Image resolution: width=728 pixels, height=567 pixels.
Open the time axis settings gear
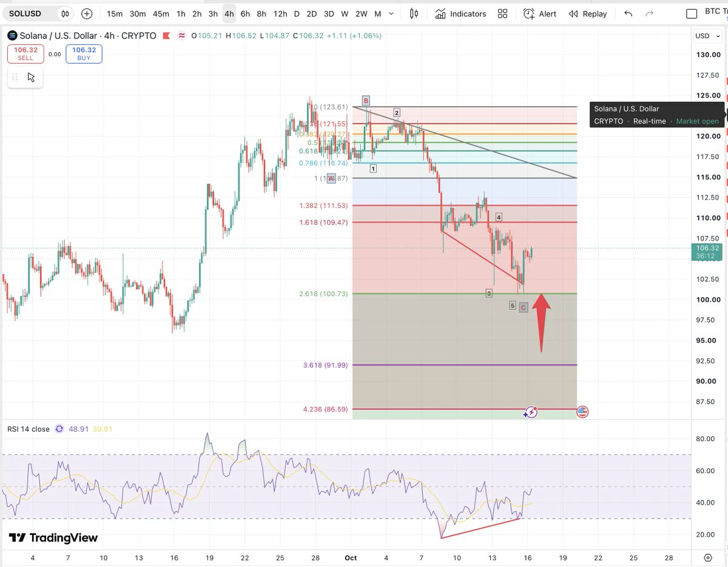click(708, 557)
